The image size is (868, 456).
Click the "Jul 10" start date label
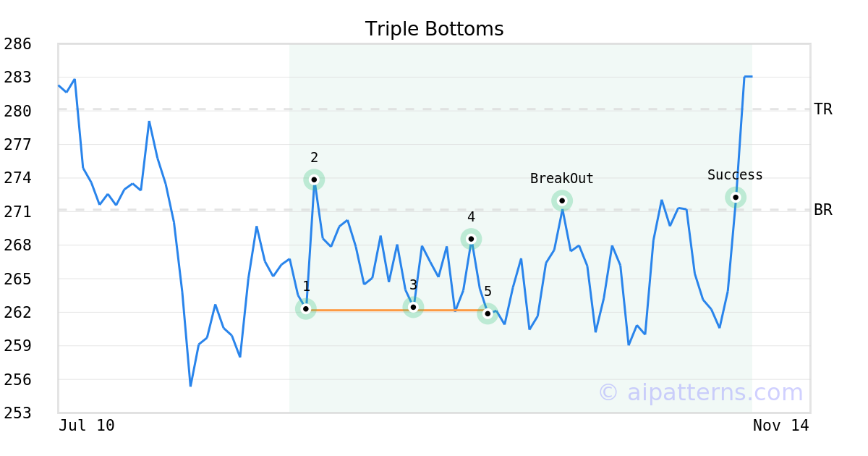[x=86, y=426]
